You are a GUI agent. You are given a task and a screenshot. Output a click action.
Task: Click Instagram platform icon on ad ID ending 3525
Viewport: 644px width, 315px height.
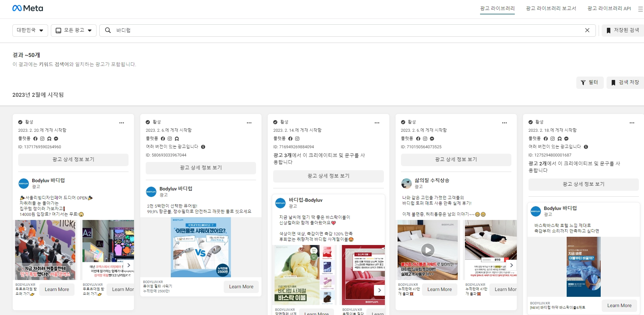pyautogui.click(x=425, y=139)
